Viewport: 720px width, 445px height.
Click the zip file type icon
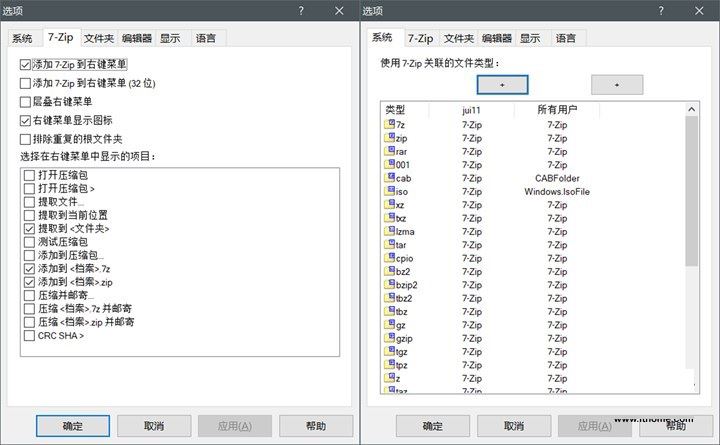(x=389, y=137)
